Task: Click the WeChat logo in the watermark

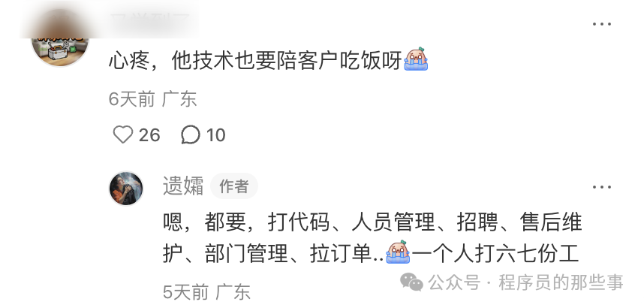Action: tap(411, 282)
